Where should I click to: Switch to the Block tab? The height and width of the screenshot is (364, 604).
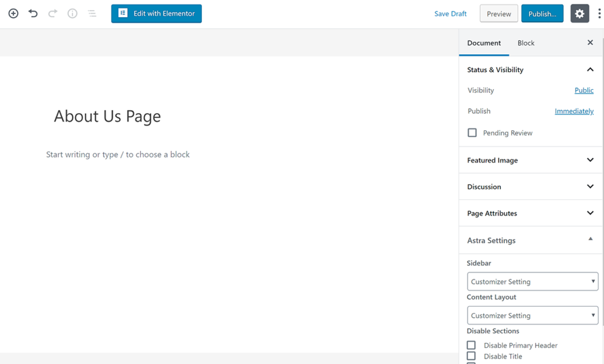pos(526,43)
